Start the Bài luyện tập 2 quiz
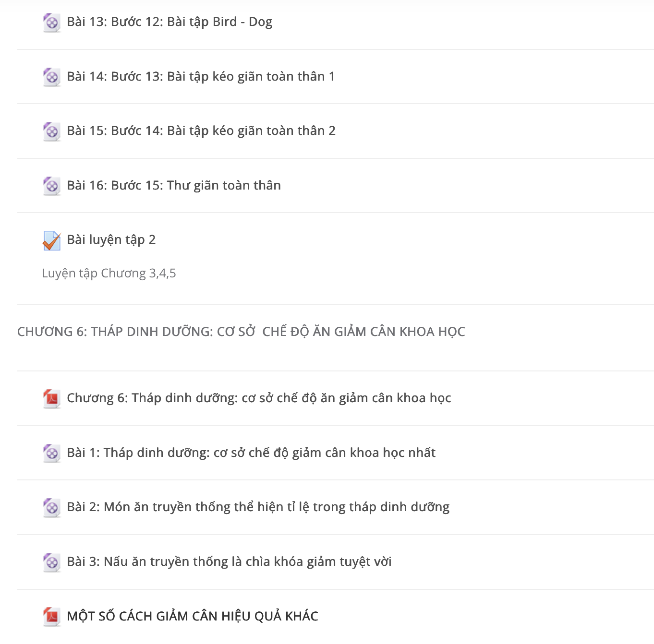Screen dimensions: 654x644 pos(111,239)
